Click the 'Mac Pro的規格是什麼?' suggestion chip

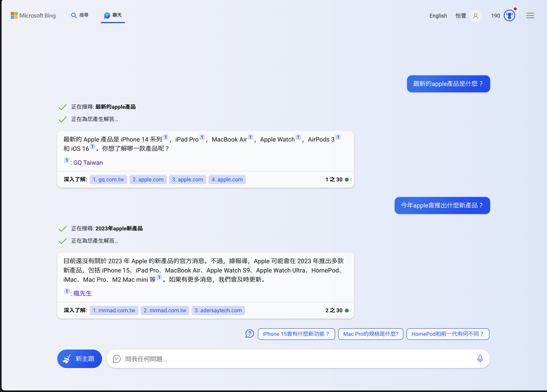371,334
